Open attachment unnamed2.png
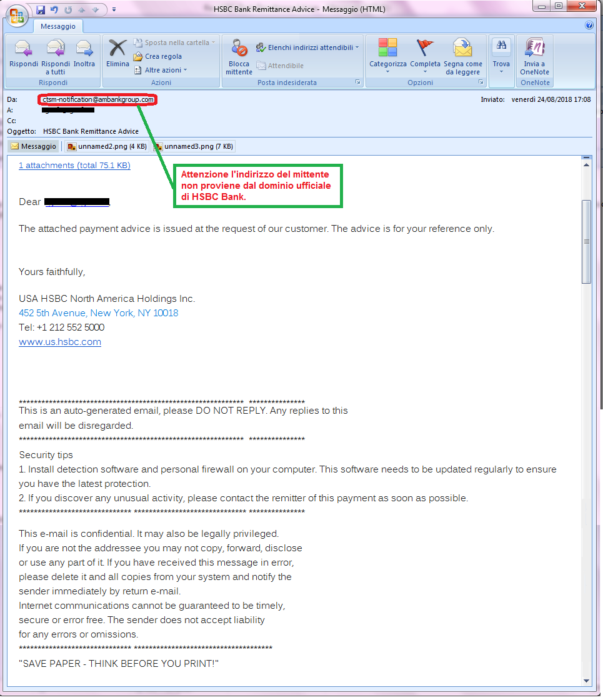This screenshot has width=603, height=700. [x=107, y=146]
